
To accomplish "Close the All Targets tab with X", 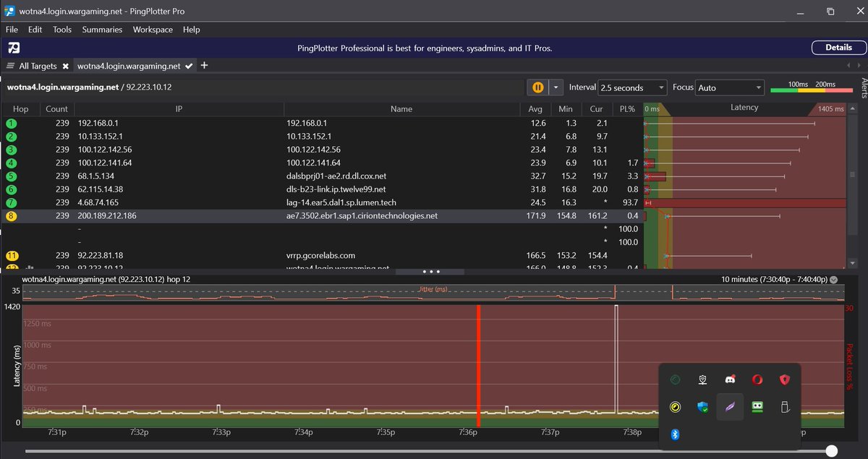I will click(65, 66).
